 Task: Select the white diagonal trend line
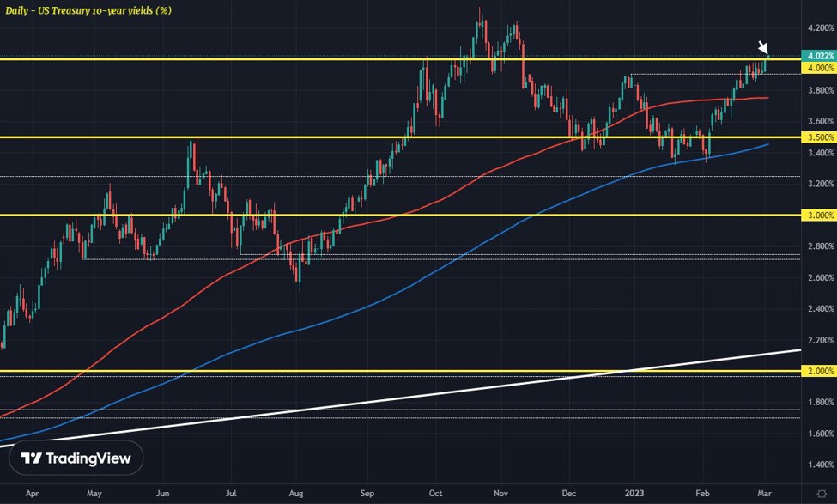click(515, 386)
